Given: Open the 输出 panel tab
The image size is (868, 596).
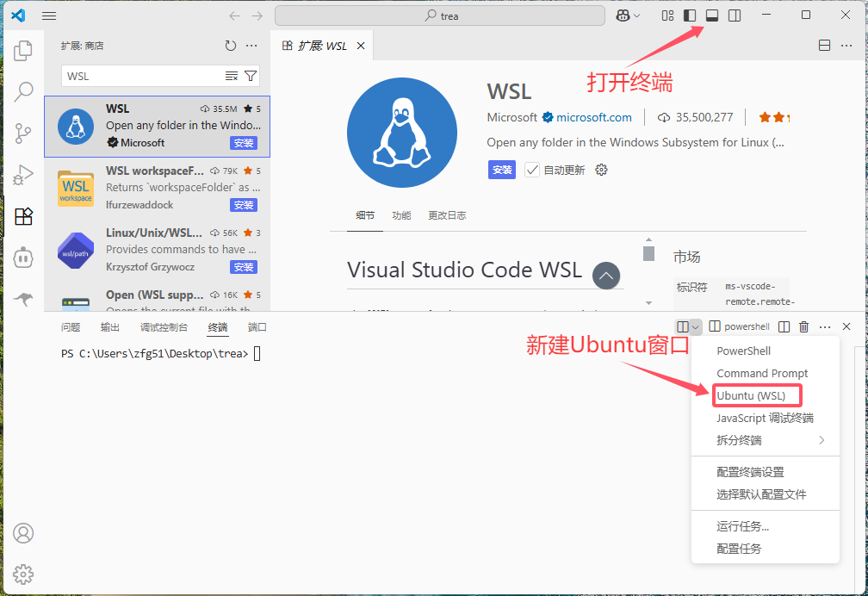Looking at the screenshot, I should click(110, 327).
